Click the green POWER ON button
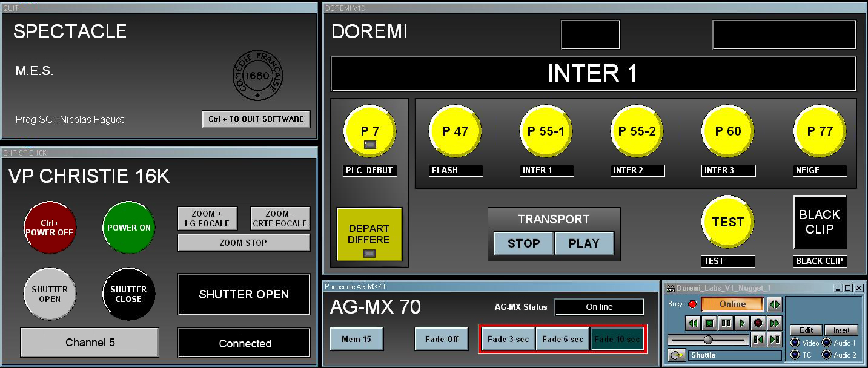868x368 pixels. [129, 228]
